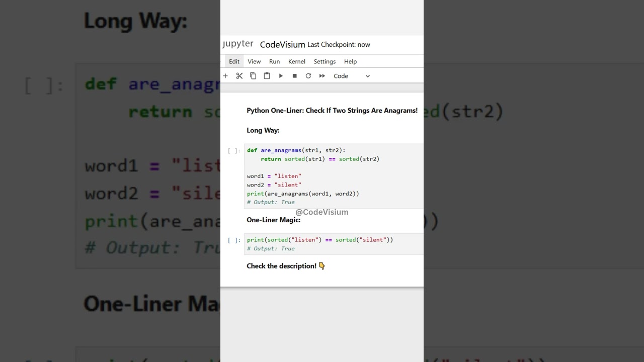644x362 pixels.
Task: Click the word1 = "listen" line
Action: tap(274, 176)
